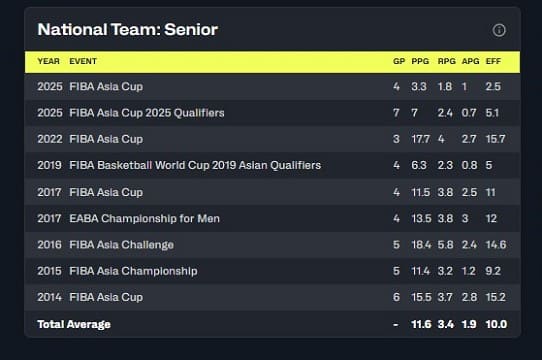Open the 2025 FIBA Asia Cup event
542x360 pixels.
[x=106, y=86]
